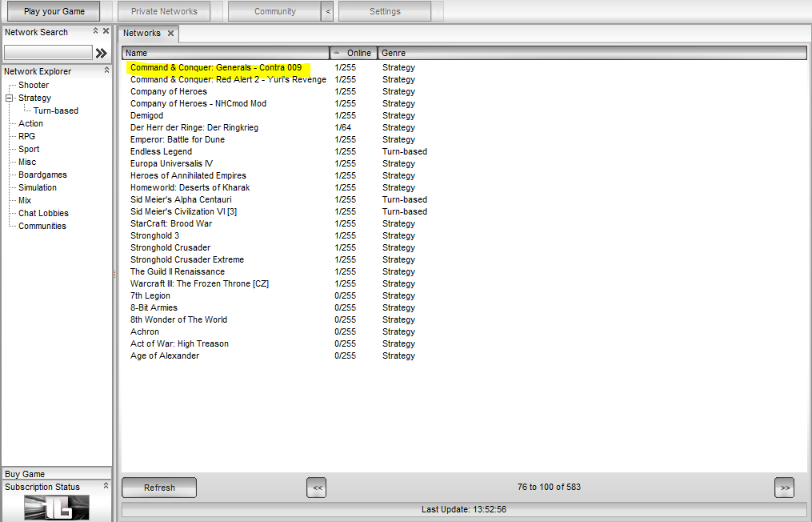The width and height of the screenshot is (812, 522).
Task: Select Warcraft III: The Frozen Throne [CZ]
Action: pos(199,283)
